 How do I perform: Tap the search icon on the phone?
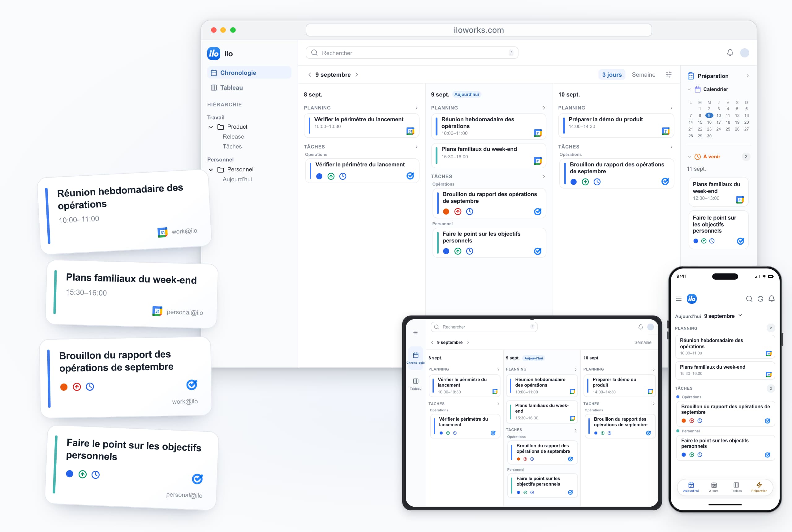coord(749,299)
